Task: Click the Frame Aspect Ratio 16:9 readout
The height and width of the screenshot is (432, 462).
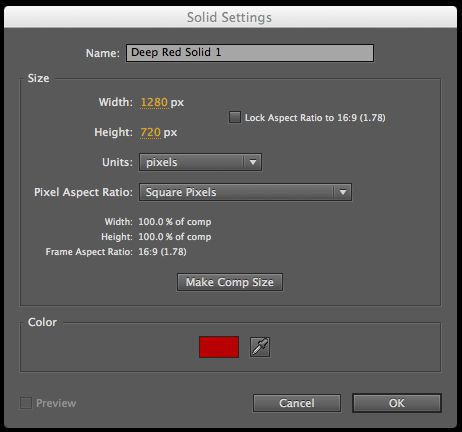Action: pyautogui.click(x=162, y=252)
